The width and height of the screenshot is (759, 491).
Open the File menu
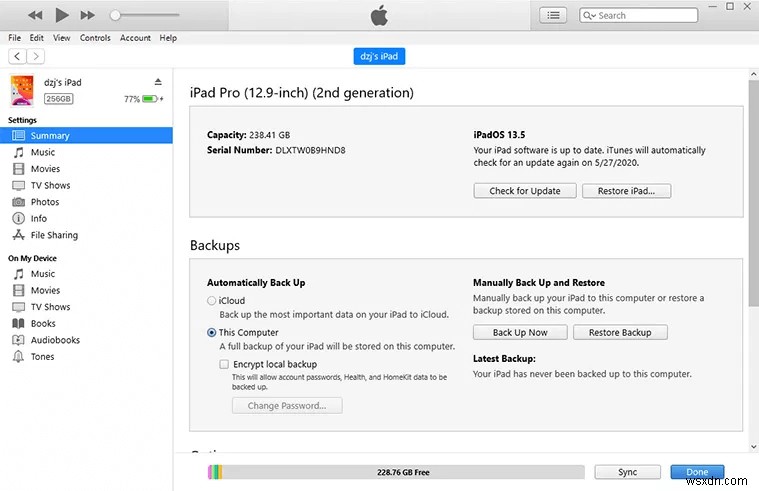click(15, 38)
